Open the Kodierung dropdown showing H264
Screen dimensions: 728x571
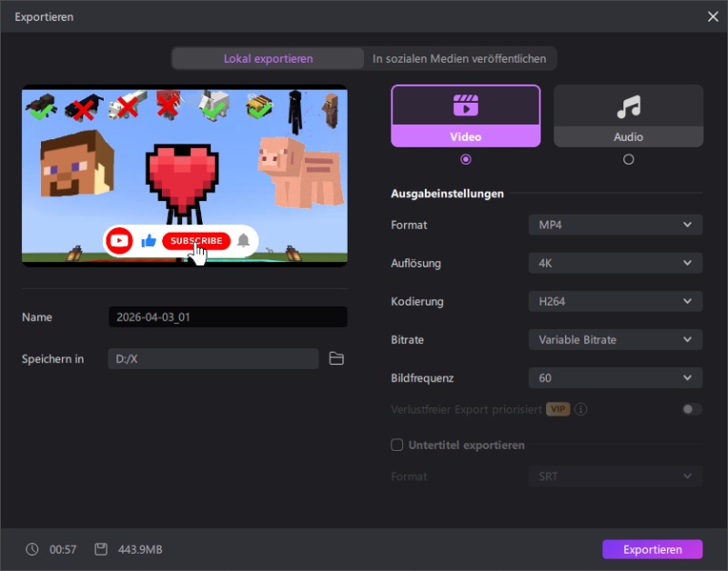(x=615, y=301)
